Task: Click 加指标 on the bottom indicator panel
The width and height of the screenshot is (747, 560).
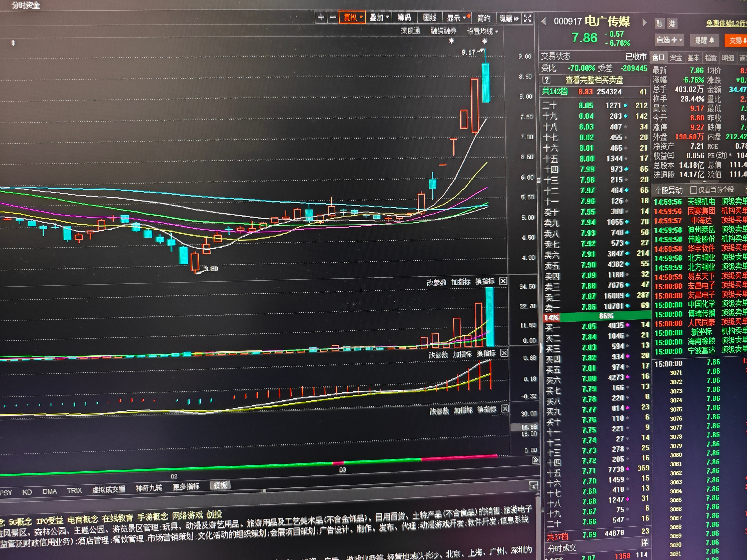Action: pos(463,410)
